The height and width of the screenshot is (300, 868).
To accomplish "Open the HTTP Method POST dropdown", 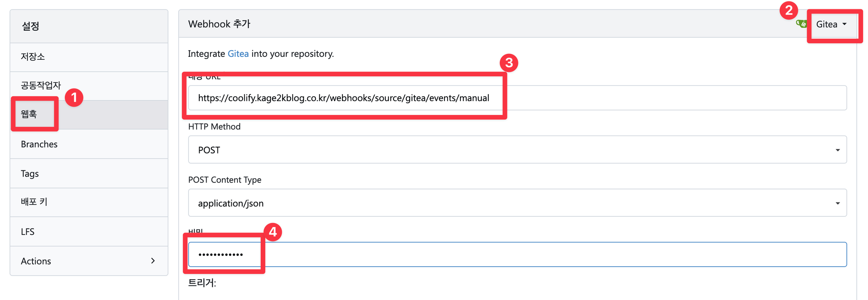I will (x=517, y=150).
